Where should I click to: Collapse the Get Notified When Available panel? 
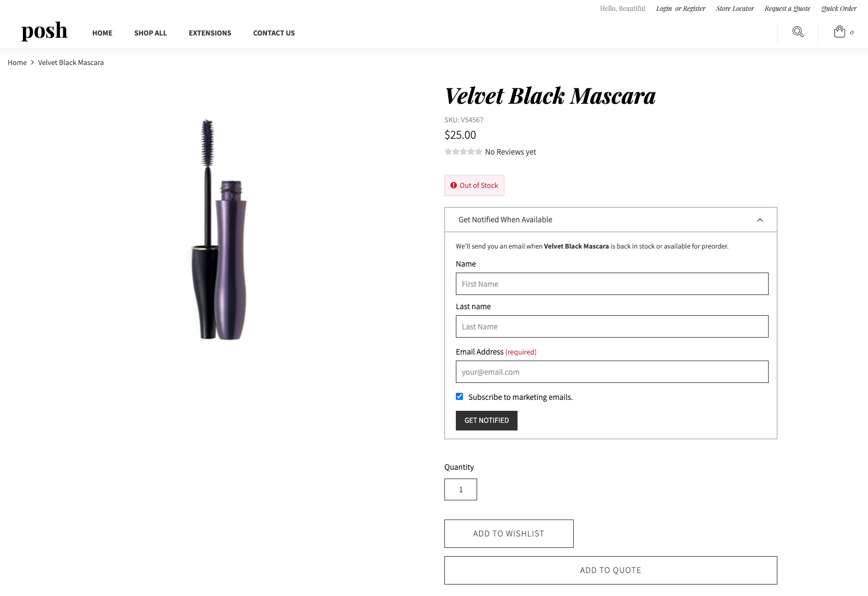click(610, 220)
